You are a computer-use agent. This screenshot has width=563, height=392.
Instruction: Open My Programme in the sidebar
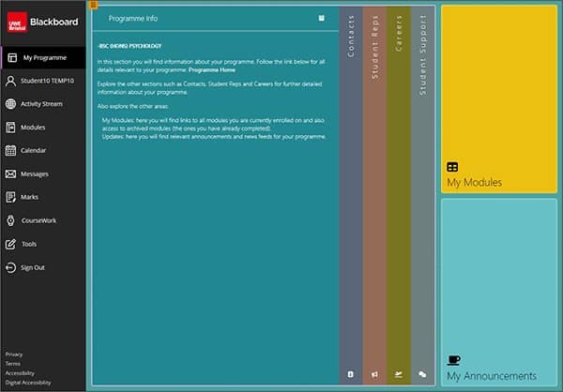(x=43, y=57)
